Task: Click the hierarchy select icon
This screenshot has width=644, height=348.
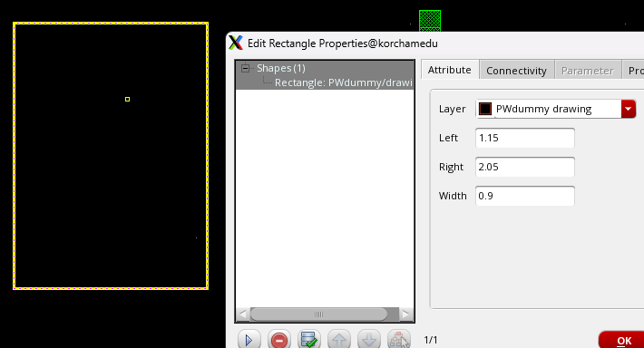Action: coord(399,340)
